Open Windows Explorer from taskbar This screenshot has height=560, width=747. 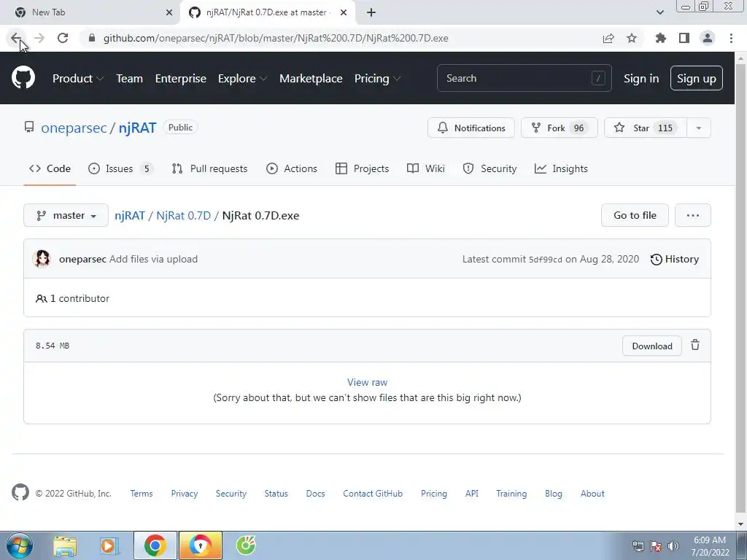point(65,545)
